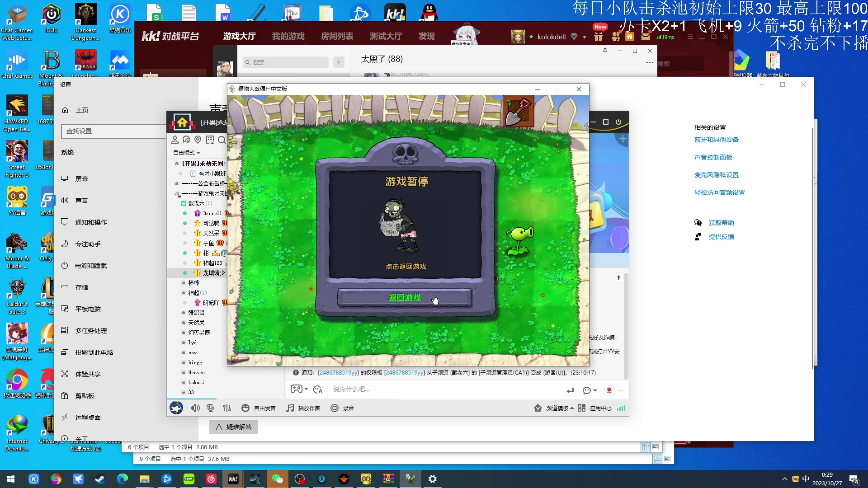
Task: Open the flower gift icon in YY chat
Action: (609, 390)
